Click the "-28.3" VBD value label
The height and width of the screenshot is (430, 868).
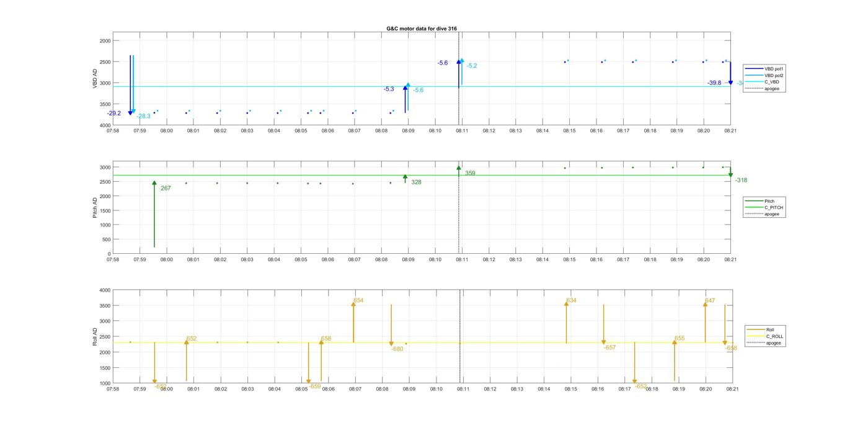tap(144, 116)
